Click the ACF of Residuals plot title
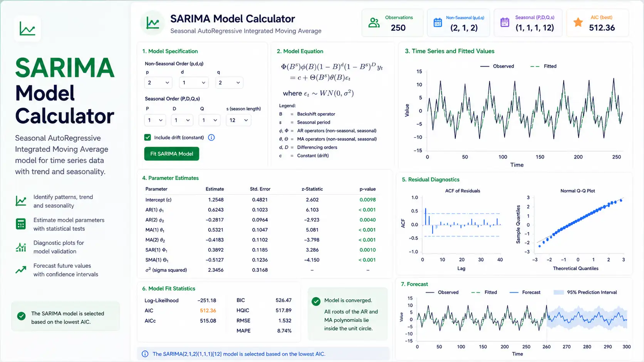 (x=463, y=191)
